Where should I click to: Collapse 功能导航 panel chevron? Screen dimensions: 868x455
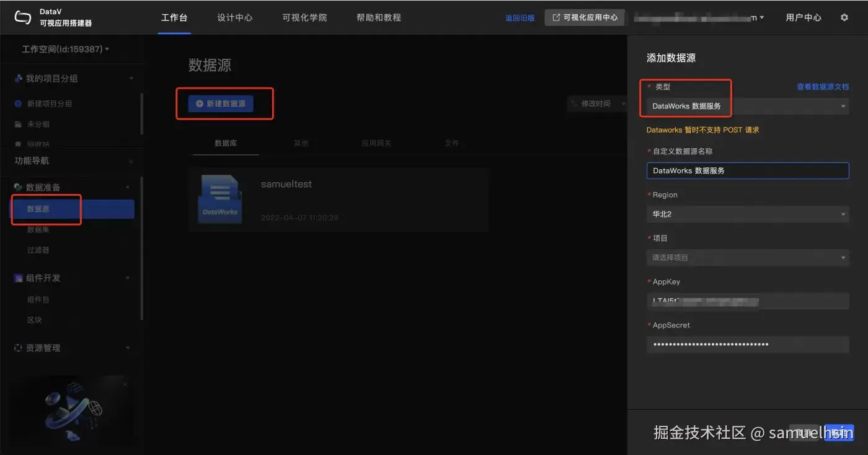[131, 161]
